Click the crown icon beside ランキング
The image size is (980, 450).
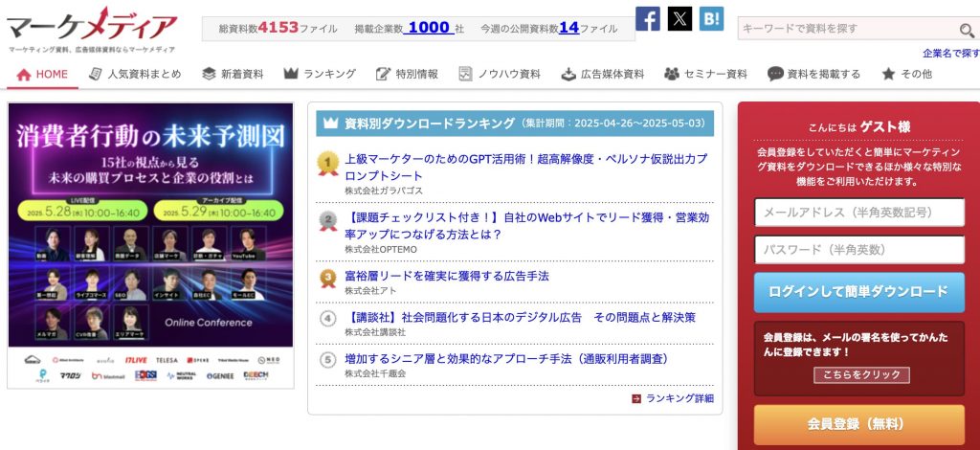pyautogui.click(x=291, y=74)
